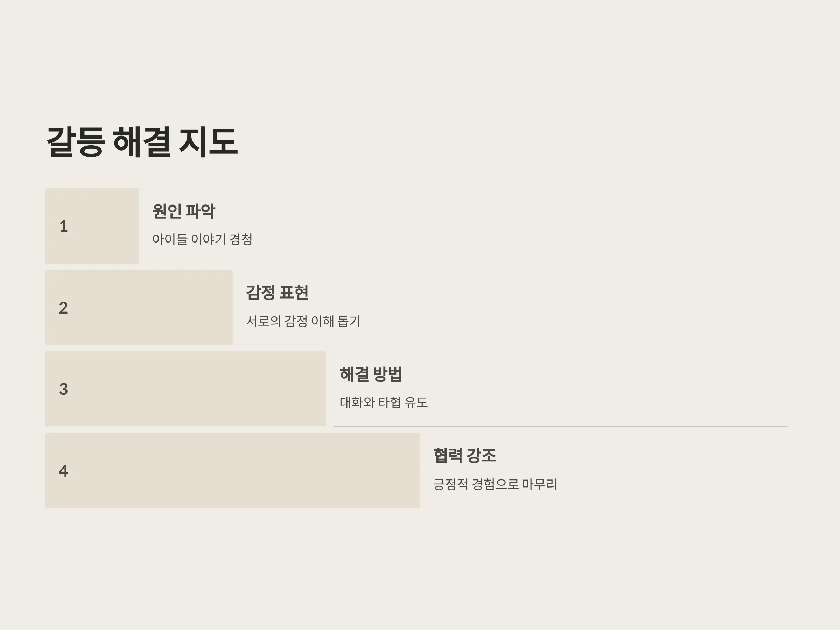
Task: Click the number 1 label
Action: point(64,226)
